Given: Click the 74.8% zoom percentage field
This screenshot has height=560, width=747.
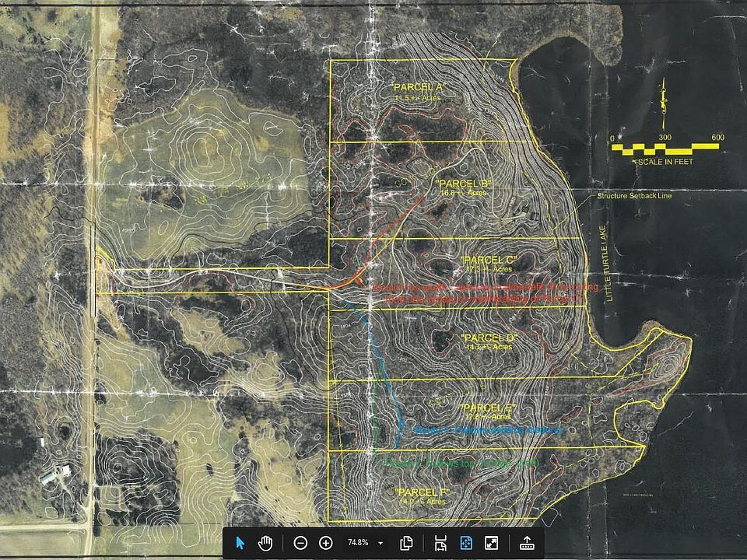Looking at the screenshot, I should 357,543.
